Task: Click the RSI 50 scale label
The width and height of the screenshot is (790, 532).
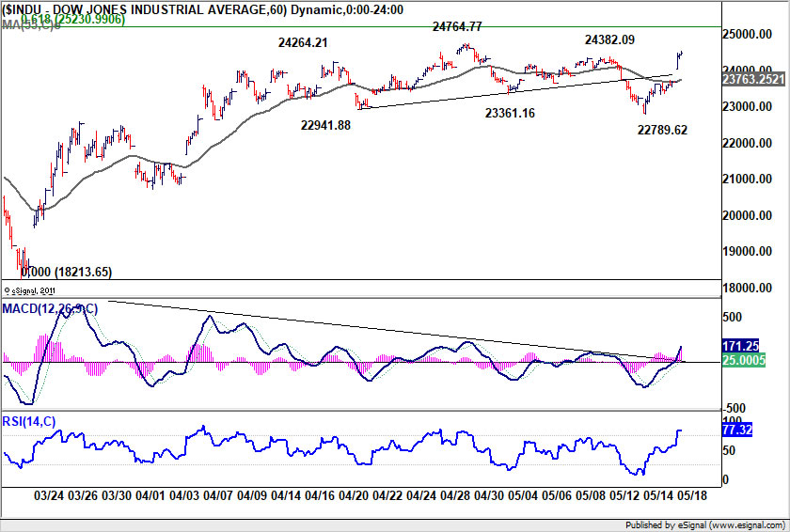Action: (x=730, y=450)
